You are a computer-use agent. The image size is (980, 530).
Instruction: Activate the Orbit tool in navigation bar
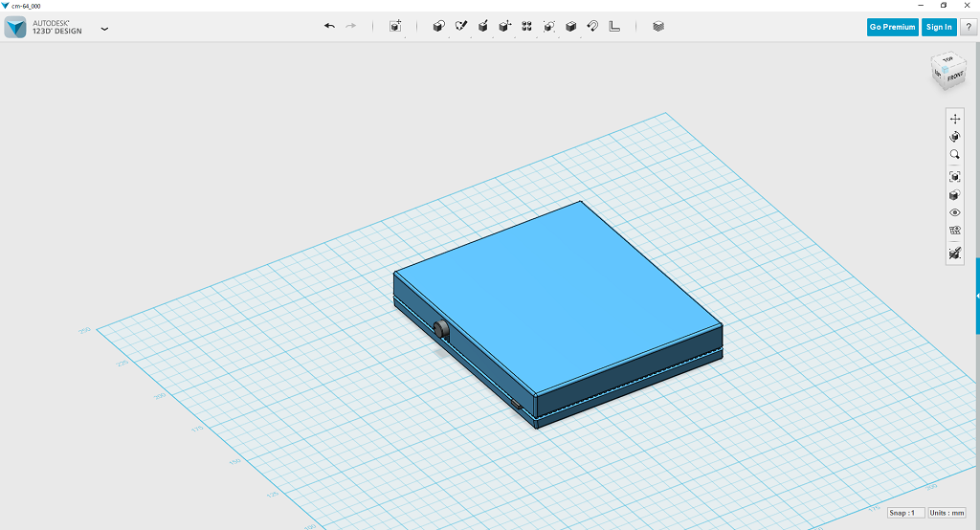click(954, 137)
